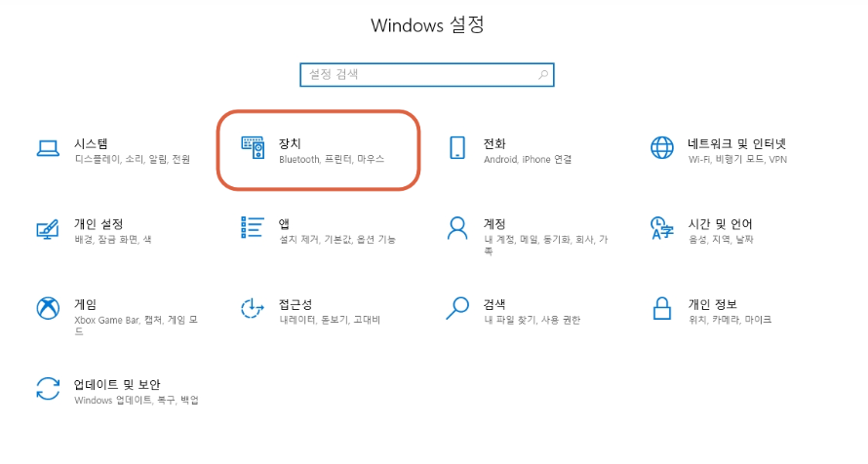Click the text '배경, 잠금 화면, 색'
Image resolution: width=868 pixels, height=464 pixels.
113,240
